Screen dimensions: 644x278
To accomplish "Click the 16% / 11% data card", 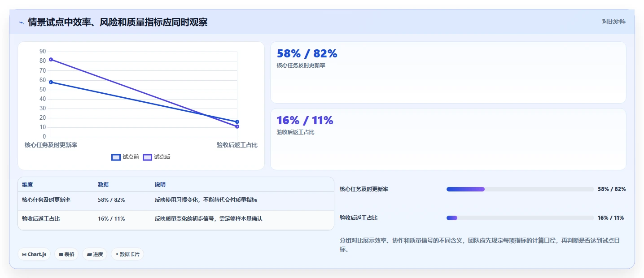I will click(448, 139).
